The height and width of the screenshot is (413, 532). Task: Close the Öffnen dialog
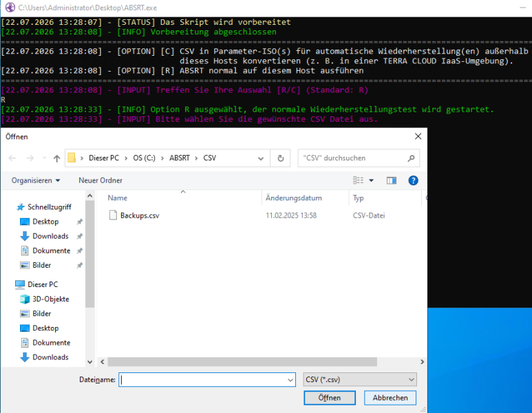tap(418, 136)
